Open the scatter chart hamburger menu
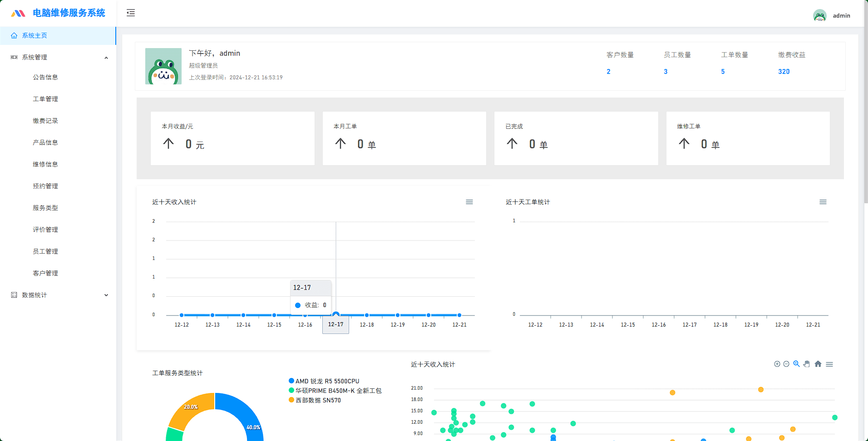 (x=829, y=364)
